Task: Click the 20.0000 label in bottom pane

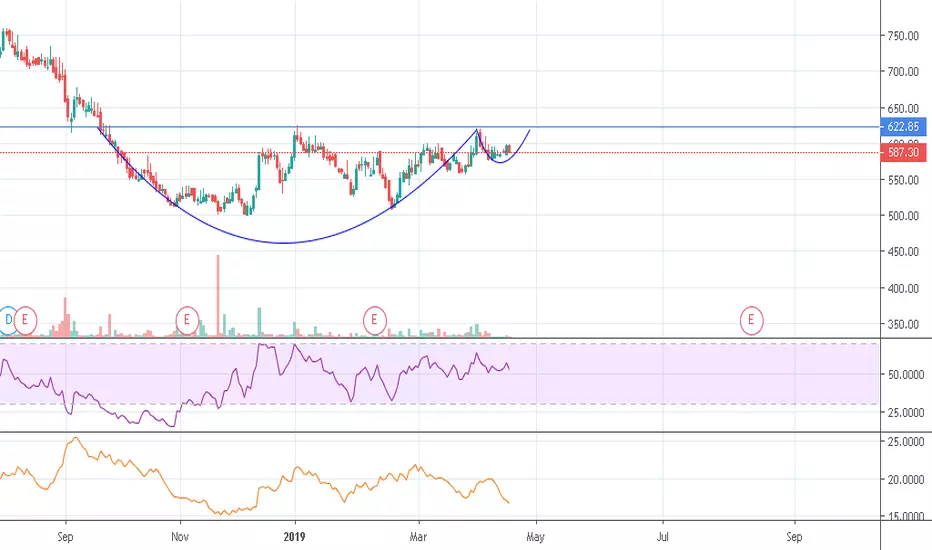Action: coord(905,480)
